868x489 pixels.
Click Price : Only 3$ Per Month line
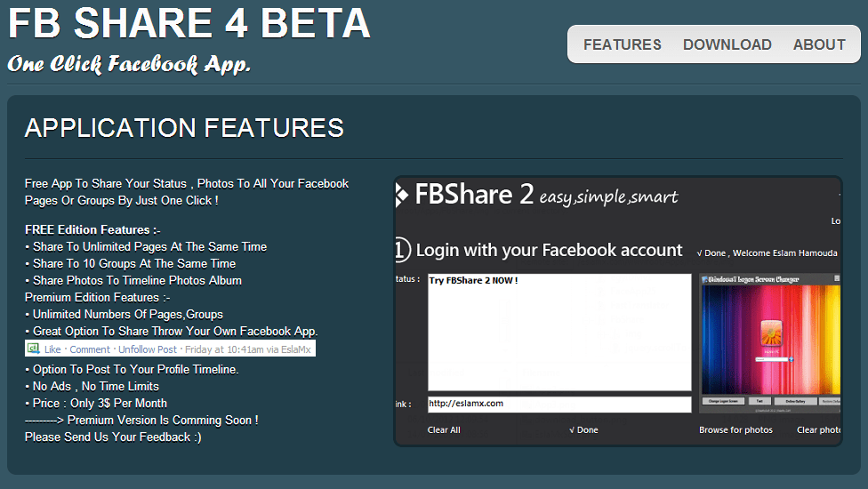point(96,404)
